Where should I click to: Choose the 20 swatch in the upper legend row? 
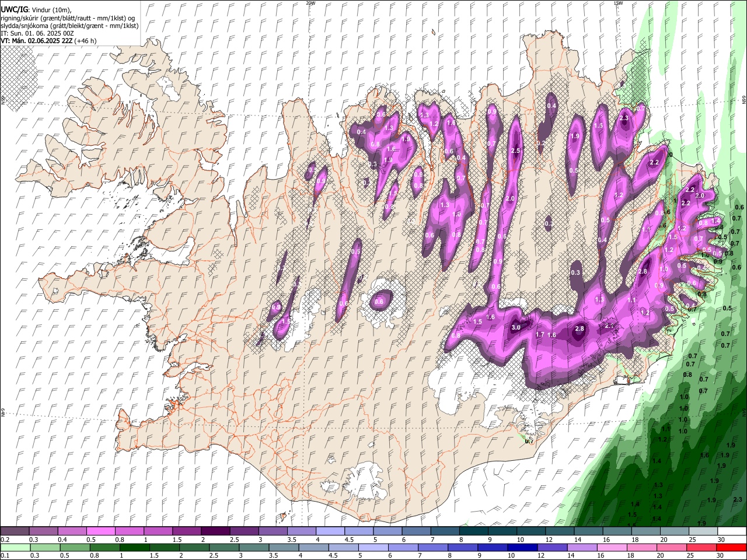tap(674, 531)
